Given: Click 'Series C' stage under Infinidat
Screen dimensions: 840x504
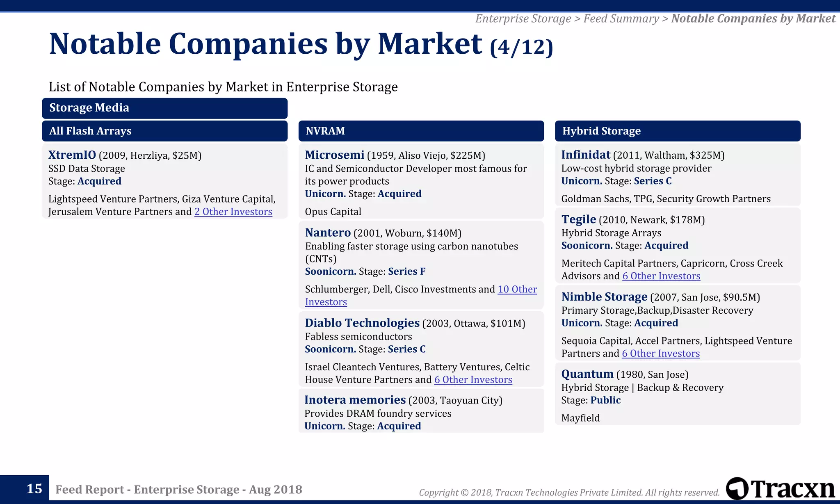Looking at the screenshot, I should (653, 181).
